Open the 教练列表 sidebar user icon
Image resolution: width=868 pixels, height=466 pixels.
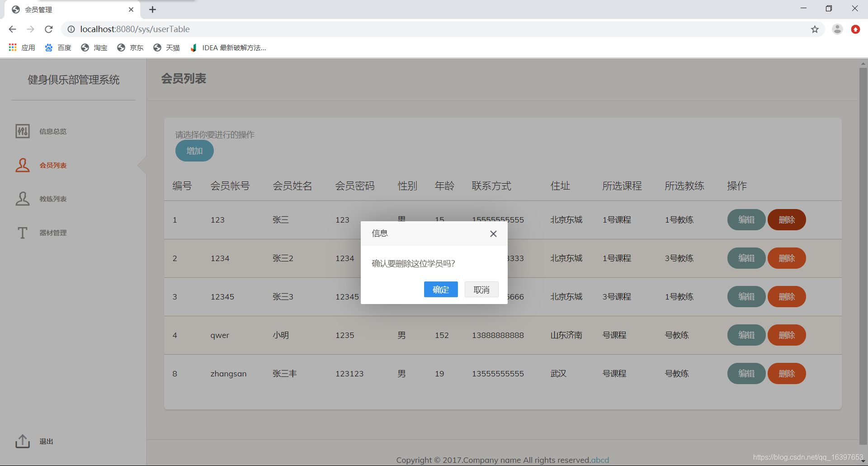tap(23, 199)
